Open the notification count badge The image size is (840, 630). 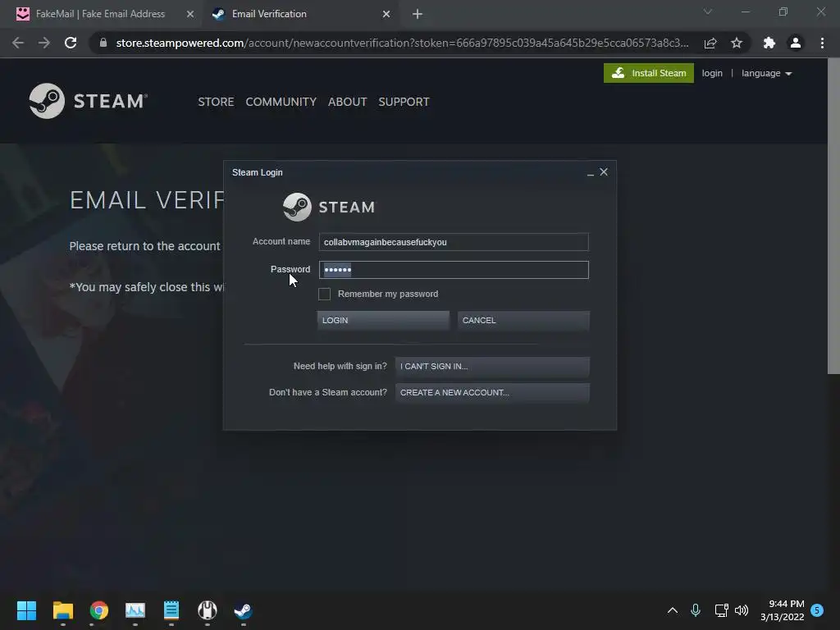click(817, 610)
